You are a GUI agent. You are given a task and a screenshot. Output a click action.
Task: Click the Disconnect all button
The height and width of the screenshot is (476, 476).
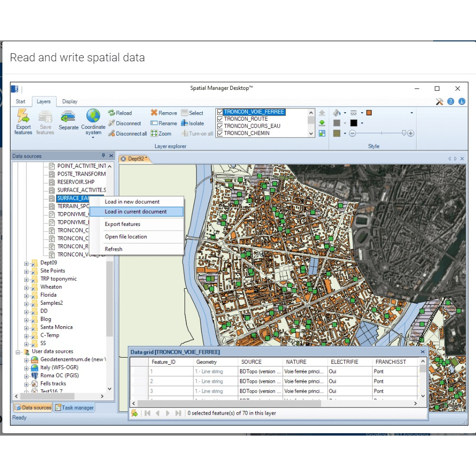pyautogui.click(x=127, y=134)
